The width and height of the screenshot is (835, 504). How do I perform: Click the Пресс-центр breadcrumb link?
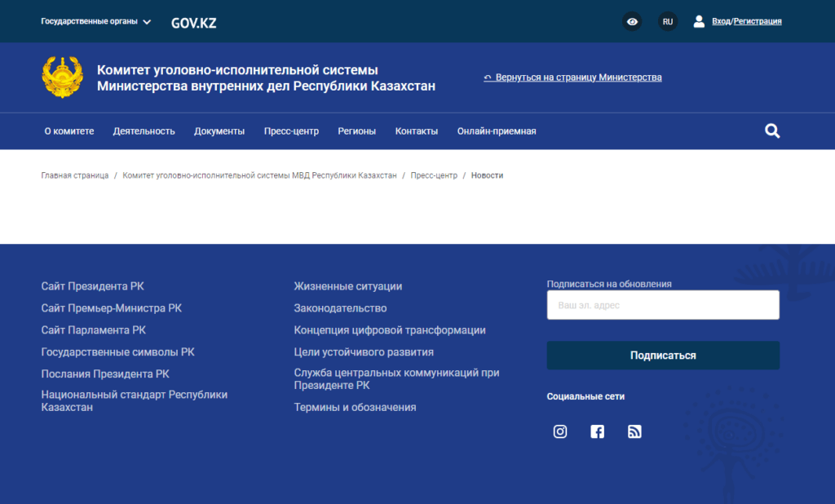tap(434, 175)
